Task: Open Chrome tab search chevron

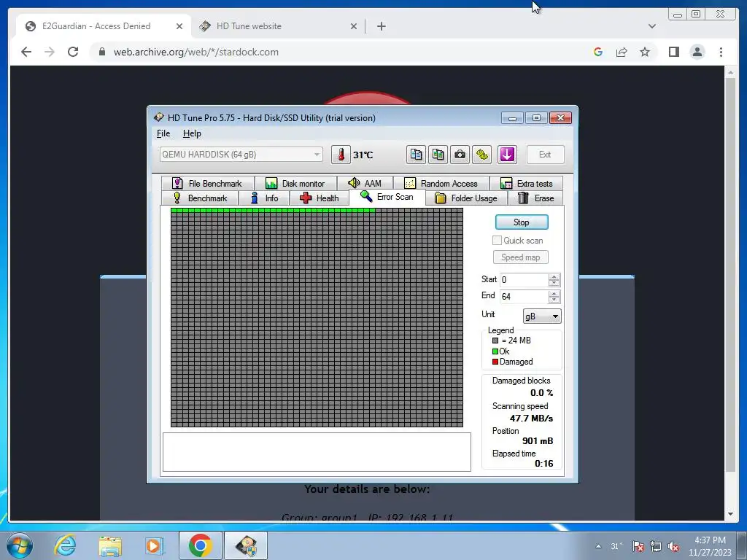Action: (652, 26)
